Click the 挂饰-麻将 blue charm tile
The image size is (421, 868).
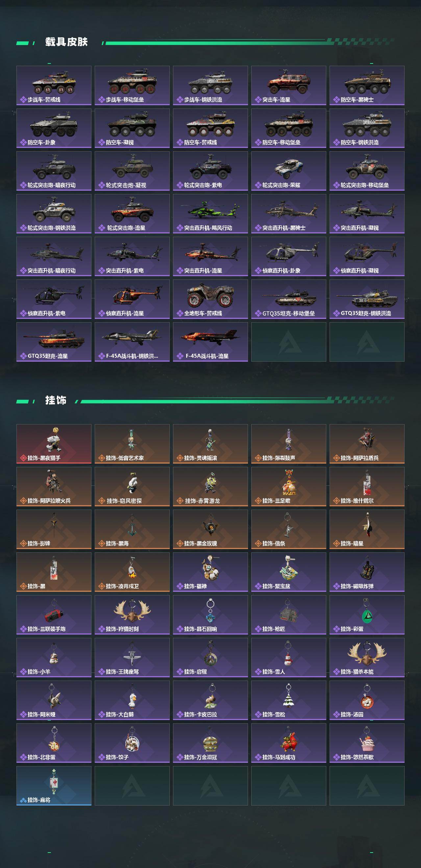click(54, 786)
